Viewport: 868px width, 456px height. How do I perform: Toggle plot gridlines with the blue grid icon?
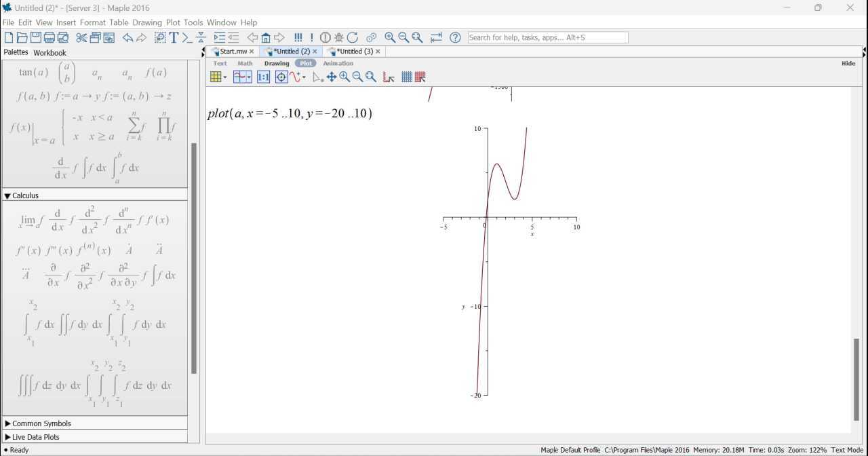coord(406,77)
